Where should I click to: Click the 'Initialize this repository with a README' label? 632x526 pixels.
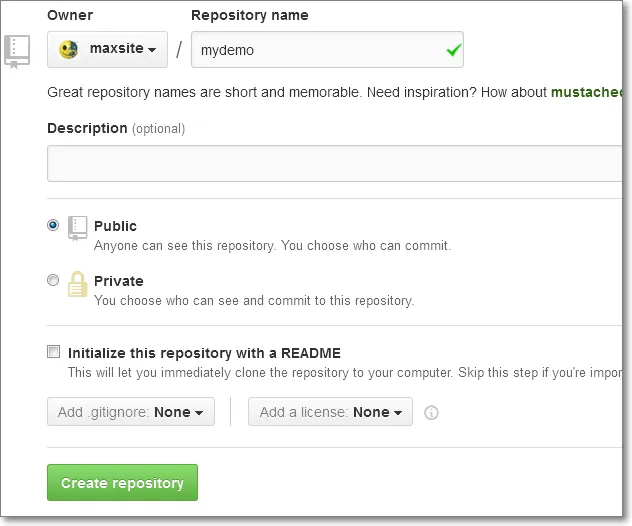204,353
